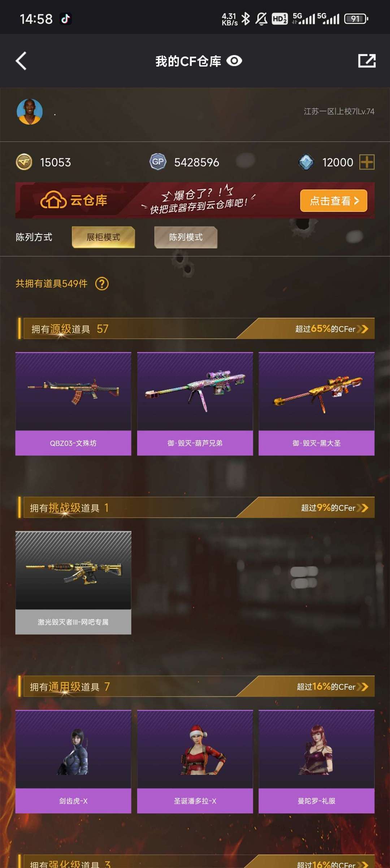
Task: Click the 点击查看 button
Action: (x=334, y=201)
